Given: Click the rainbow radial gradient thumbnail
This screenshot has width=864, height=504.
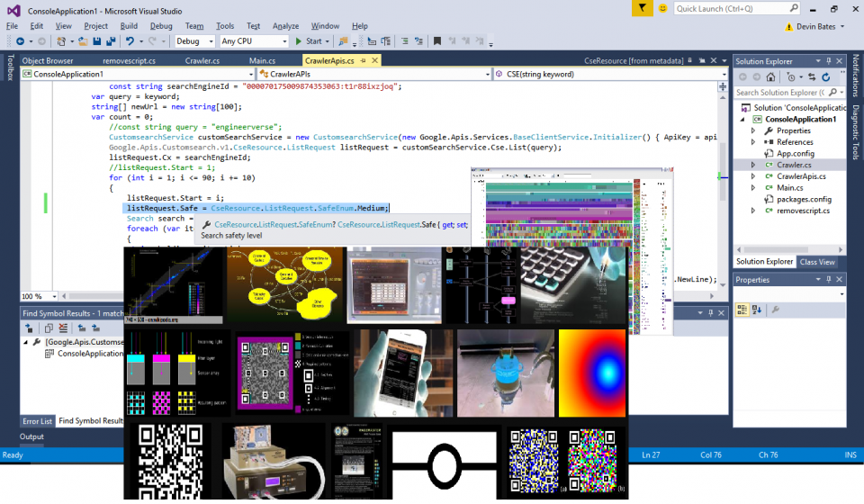Looking at the screenshot, I should [592, 373].
